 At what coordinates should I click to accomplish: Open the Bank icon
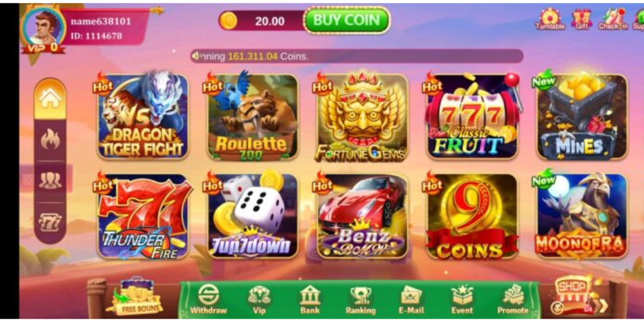pos(310,299)
